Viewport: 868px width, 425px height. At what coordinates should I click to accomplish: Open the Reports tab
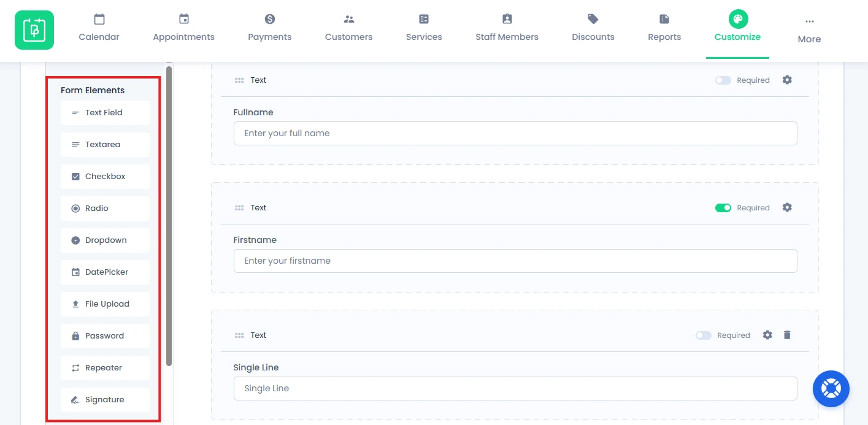point(664,28)
